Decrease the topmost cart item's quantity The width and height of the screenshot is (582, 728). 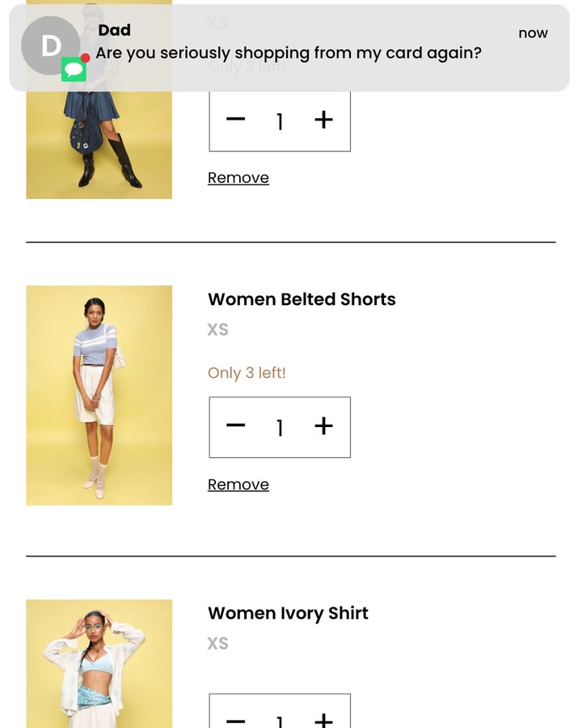[235, 120]
